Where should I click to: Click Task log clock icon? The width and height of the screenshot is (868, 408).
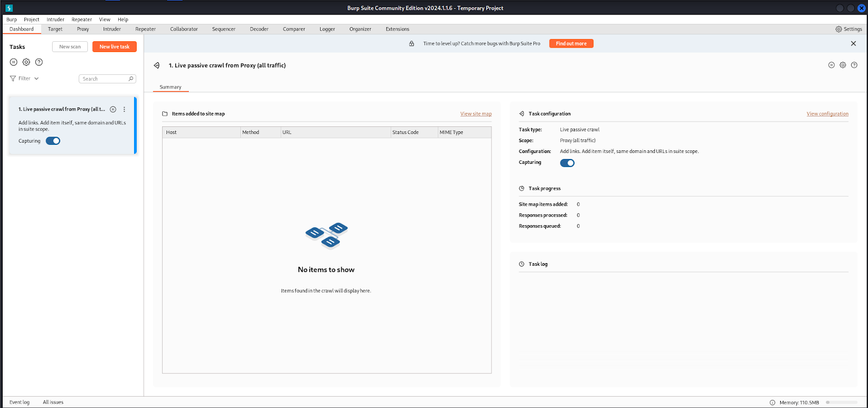point(522,264)
